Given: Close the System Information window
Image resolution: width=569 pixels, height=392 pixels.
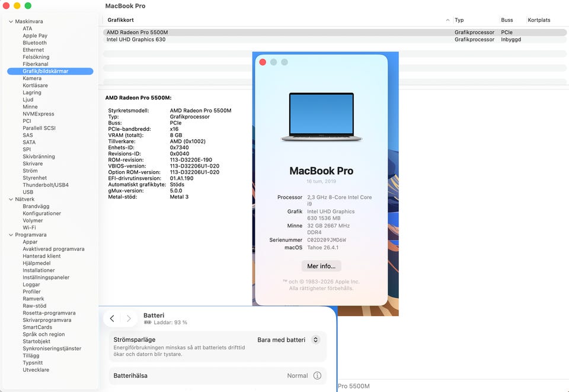Looking at the screenshot, I should click(6, 6).
